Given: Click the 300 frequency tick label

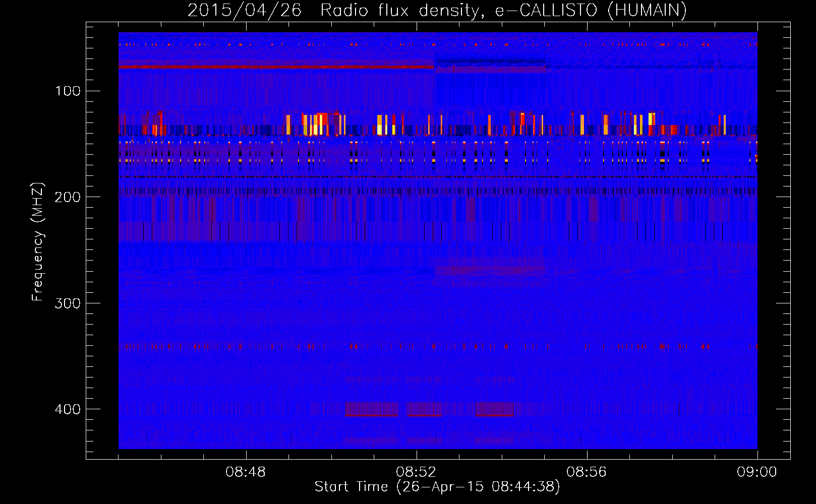Looking at the screenshot, I should click(68, 303).
